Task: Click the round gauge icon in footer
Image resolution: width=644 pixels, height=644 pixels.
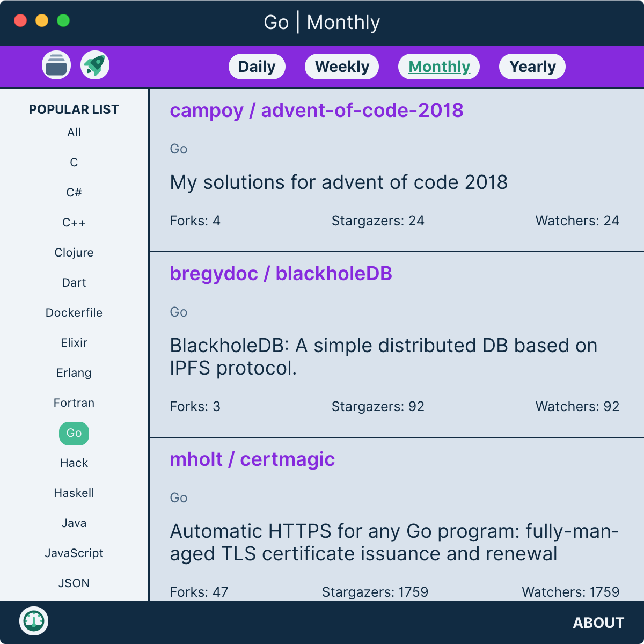Action: (x=34, y=621)
